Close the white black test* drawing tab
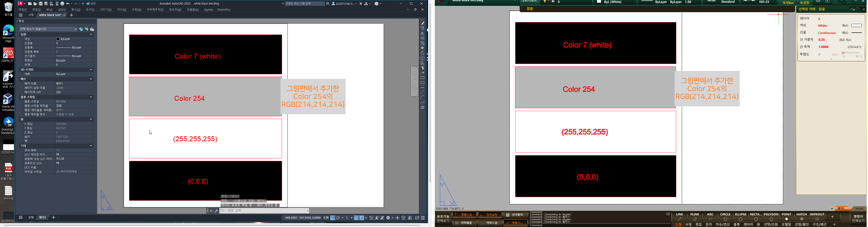868x227 pixels. click(x=64, y=15)
